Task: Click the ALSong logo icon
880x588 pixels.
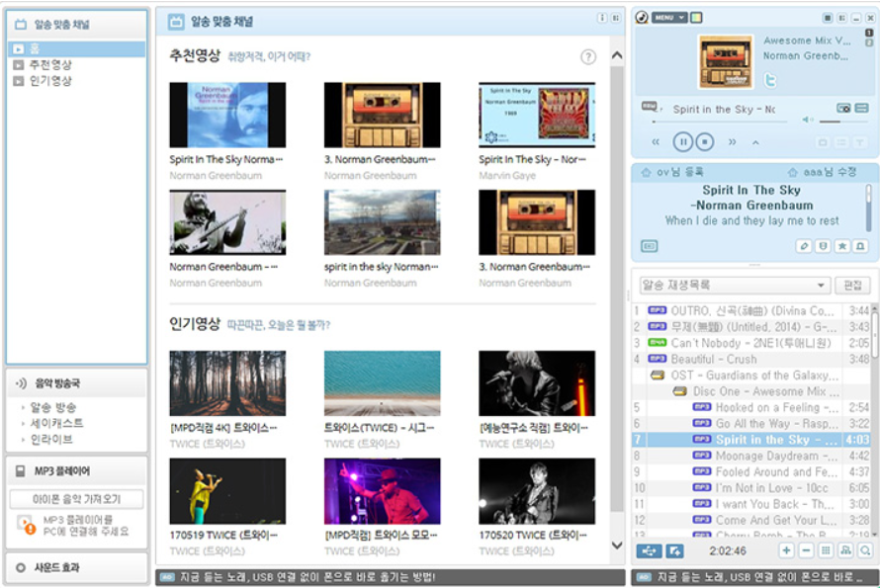Action: tap(642, 18)
